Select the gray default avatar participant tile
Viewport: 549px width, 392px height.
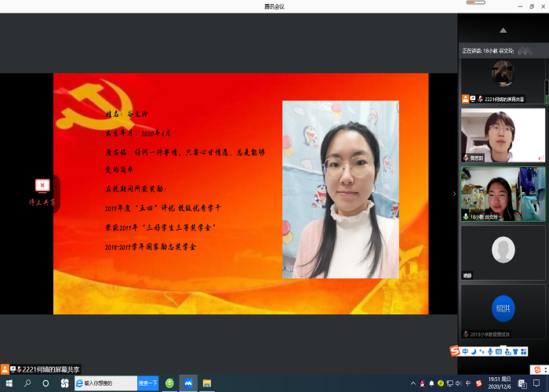[x=502, y=252]
